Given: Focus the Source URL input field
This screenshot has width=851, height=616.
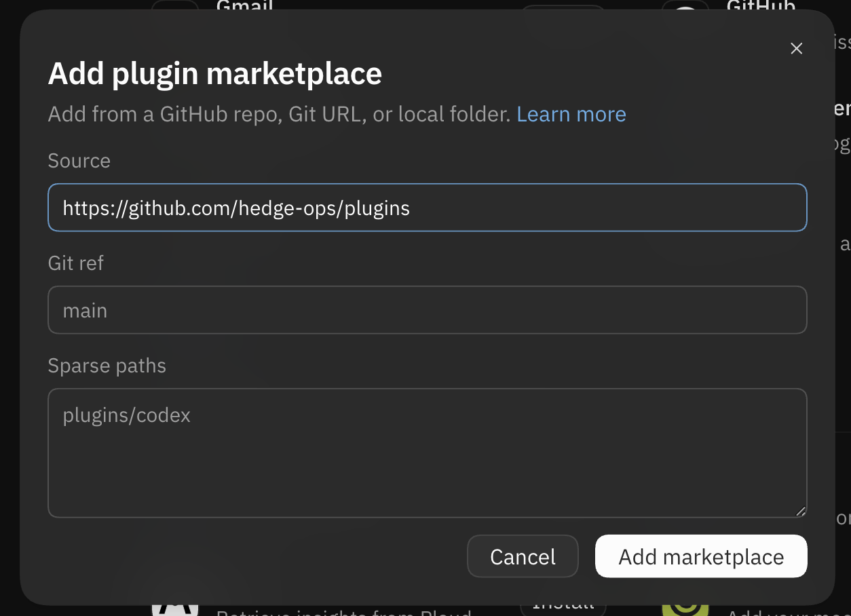Looking at the screenshot, I should pyautogui.click(x=428, y=208).
